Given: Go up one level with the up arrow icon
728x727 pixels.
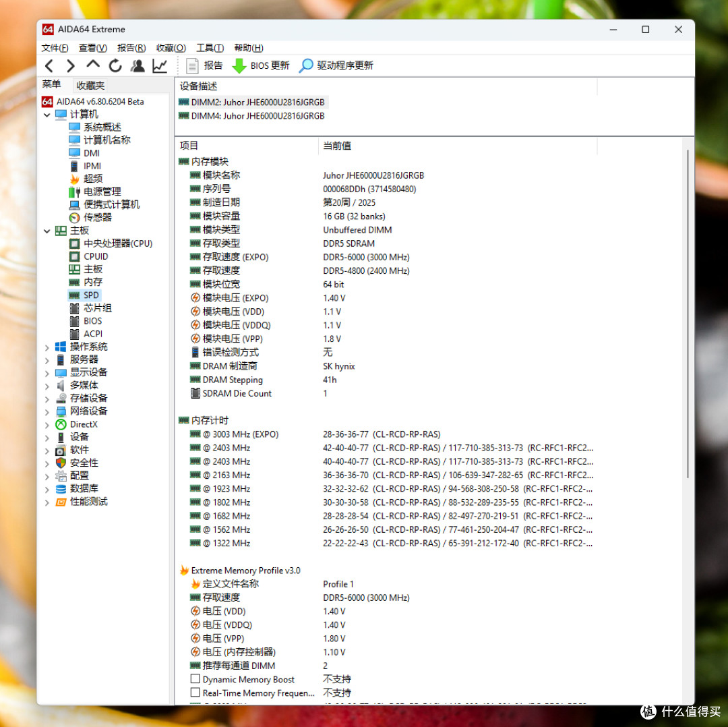Looking at the screenshot, I should click(93, 65).
